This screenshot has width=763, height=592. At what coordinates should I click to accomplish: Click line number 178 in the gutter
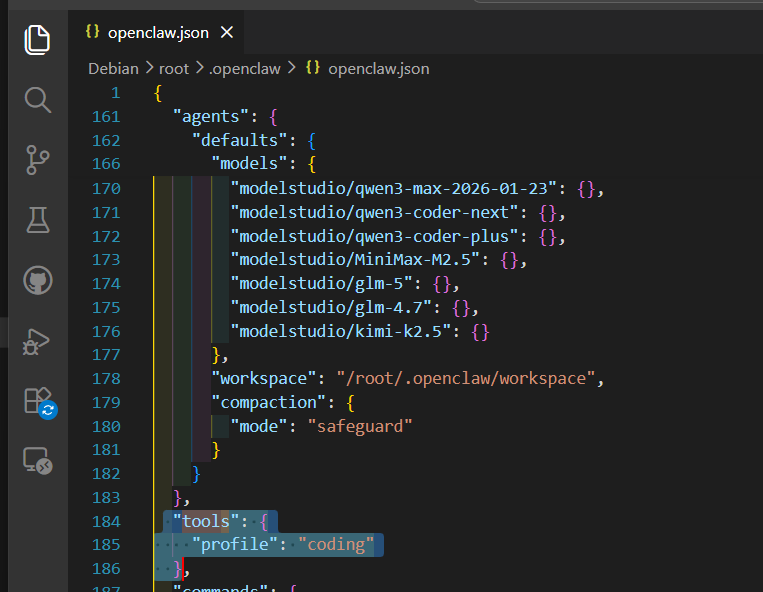tap(106, 378)
